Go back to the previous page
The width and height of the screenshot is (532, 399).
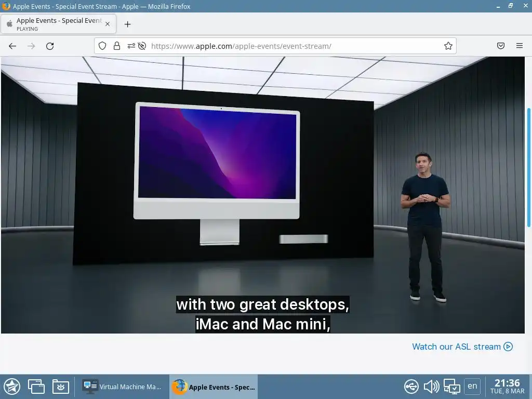[12, 46]
